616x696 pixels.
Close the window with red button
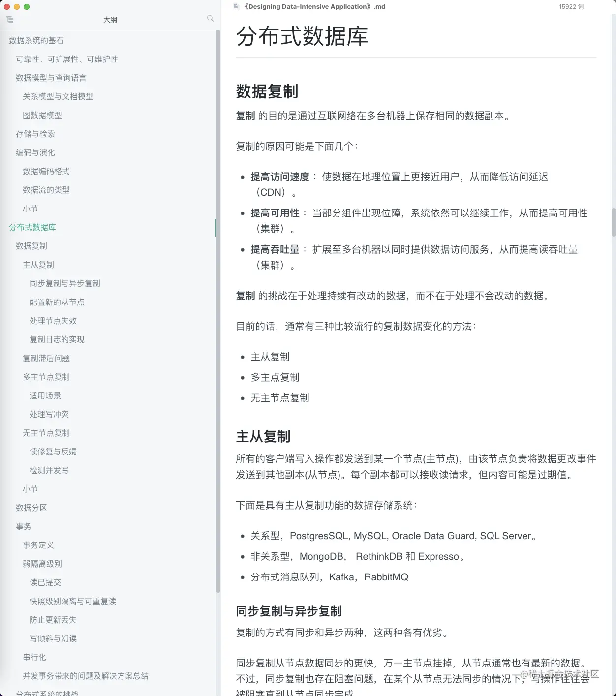[x=7, y=7]
